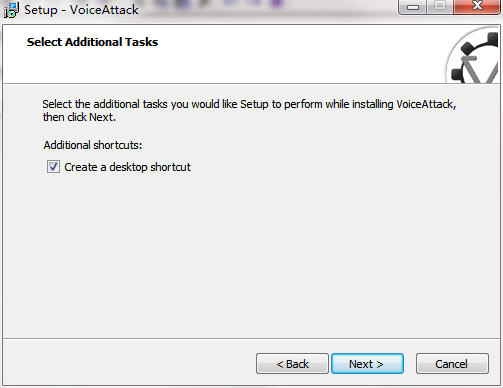Click the gap between Next and Cancel

point(410,364)
